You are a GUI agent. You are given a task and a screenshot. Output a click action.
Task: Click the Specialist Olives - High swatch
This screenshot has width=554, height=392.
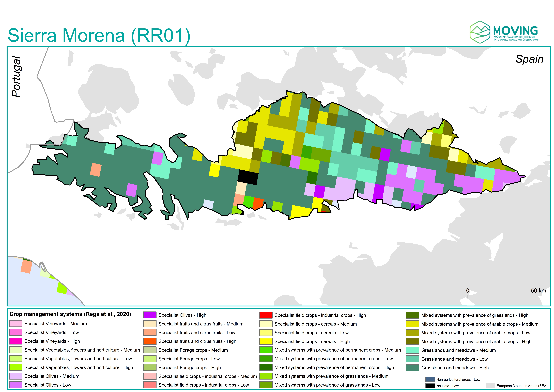[x=150, y=315]
